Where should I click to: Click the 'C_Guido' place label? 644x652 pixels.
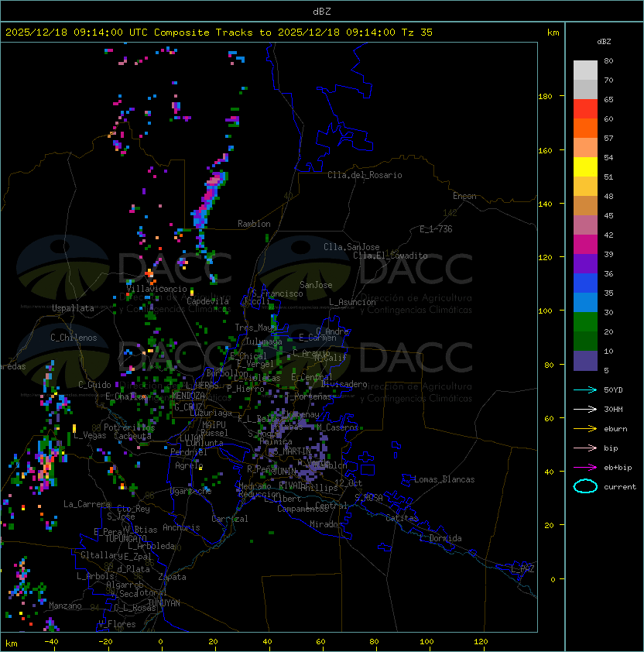pyautogui.click(x=94, y=385)
